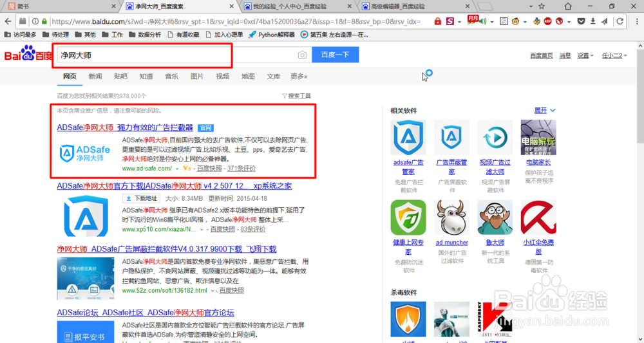Open the tab list dropdown arrow
This screenshot has height=343, width=644.
(530, 6)
